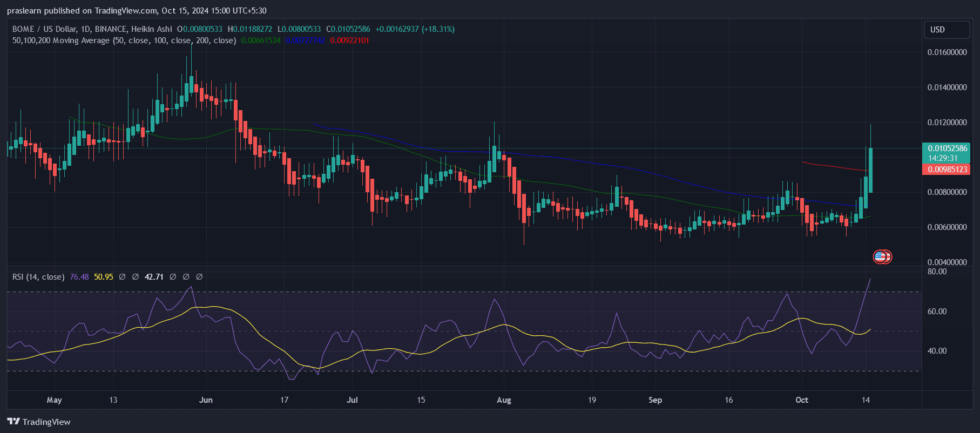Click the 19 date label on time axis

click(592, 400)
